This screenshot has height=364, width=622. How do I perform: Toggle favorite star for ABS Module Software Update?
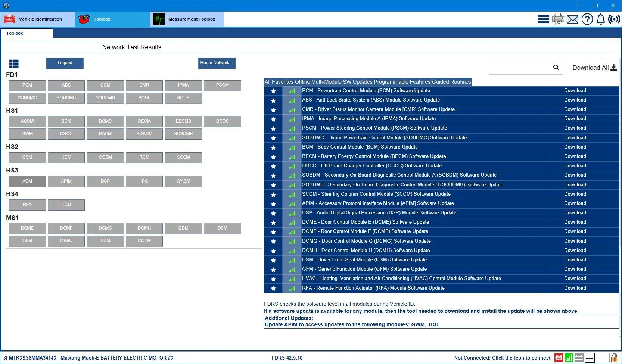(273, 100)
